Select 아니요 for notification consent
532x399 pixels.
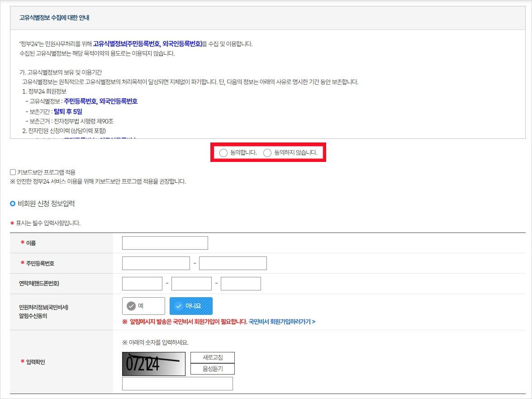click(x=191, y=306)
